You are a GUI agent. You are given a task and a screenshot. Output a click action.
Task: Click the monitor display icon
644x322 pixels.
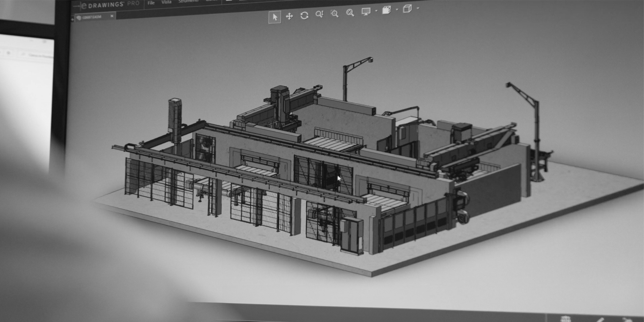(x=366, y=12)
